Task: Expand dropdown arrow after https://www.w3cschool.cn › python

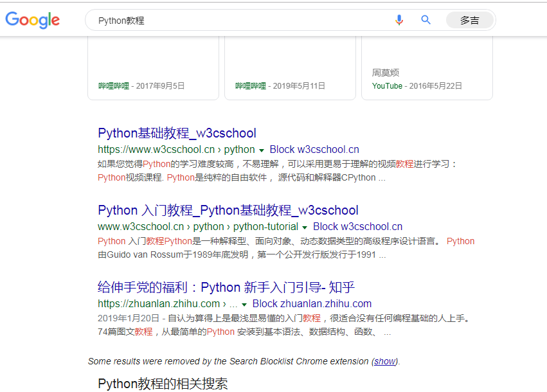Action: pyautogui.click(x=262, y=150)
